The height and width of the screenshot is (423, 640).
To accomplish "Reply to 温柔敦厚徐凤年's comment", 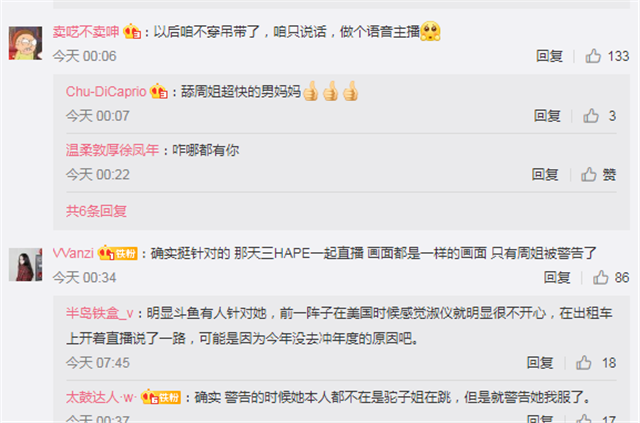I will click(x=545, y=175).
